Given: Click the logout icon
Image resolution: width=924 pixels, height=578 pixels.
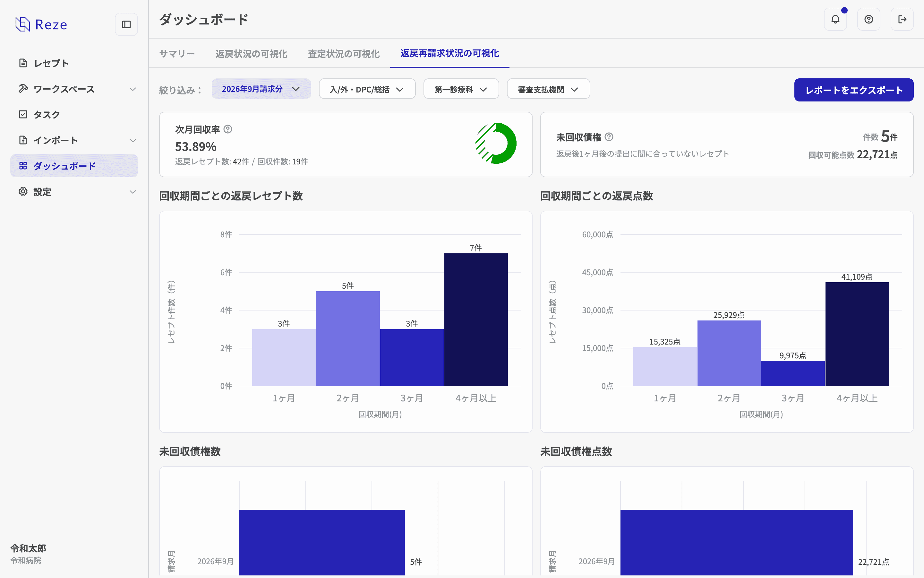Looking at the screenshot, I should (902, 19).
